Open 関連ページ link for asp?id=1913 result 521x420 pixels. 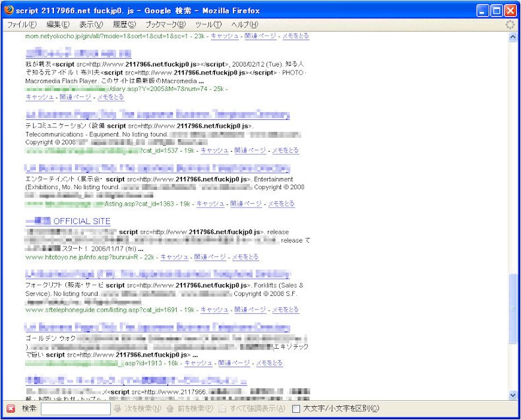(x=234, y=363)
